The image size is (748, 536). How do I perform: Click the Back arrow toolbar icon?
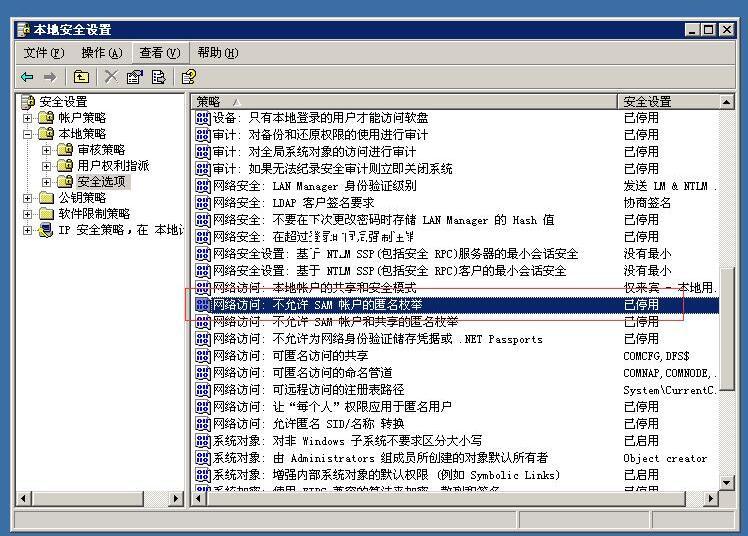coord(27,77)
